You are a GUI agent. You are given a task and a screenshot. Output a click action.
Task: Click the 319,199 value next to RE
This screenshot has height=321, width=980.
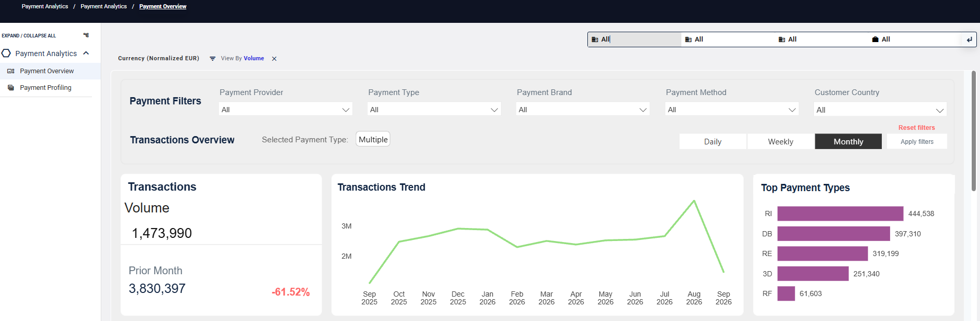[x=885, y=253]
